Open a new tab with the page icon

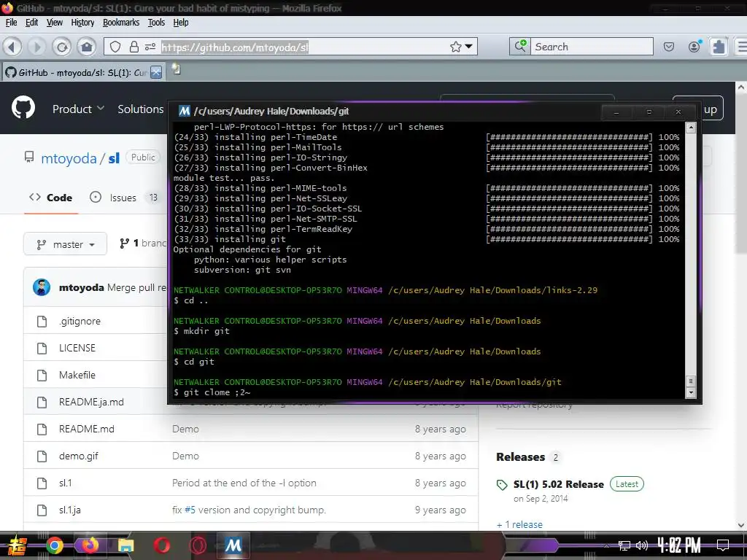click(177, 69)
